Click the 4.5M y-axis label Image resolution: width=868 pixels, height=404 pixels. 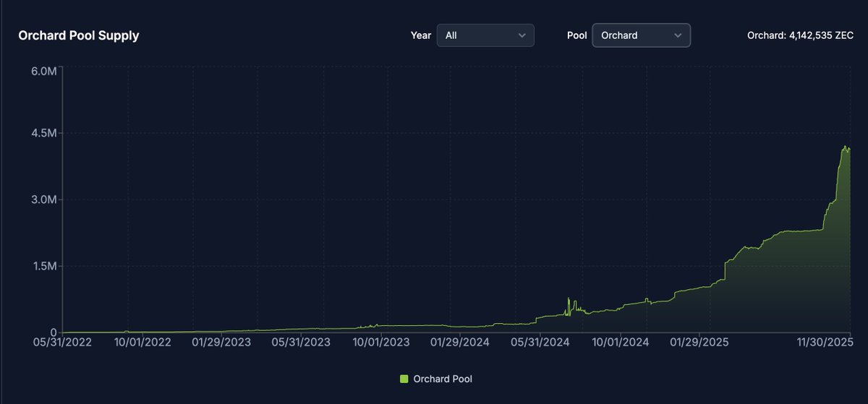point(45,134)
